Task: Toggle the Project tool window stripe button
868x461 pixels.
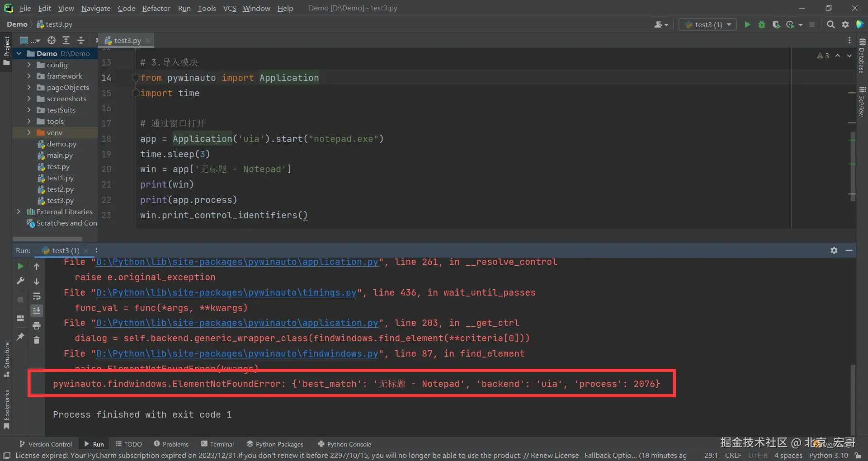Action: pyautogui.click(x=6, y=51)
